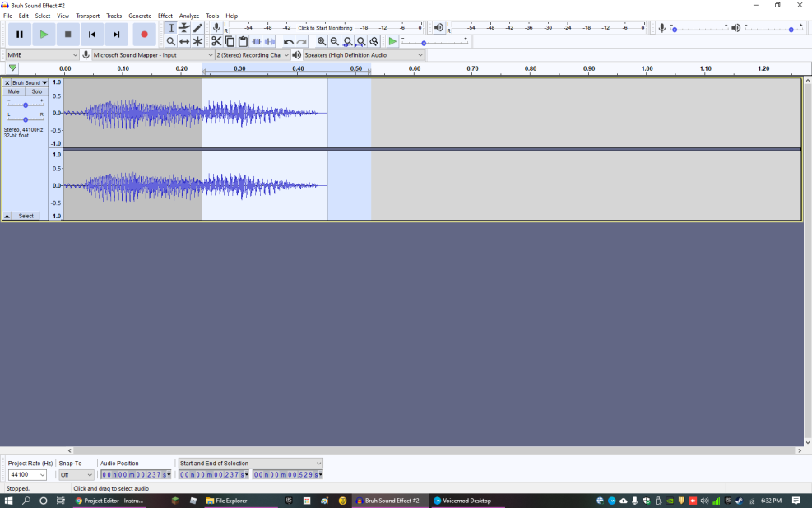Click the Play-at-Speed green button
The height and width of the screenshot is (508, 812).
click(392, 41)
